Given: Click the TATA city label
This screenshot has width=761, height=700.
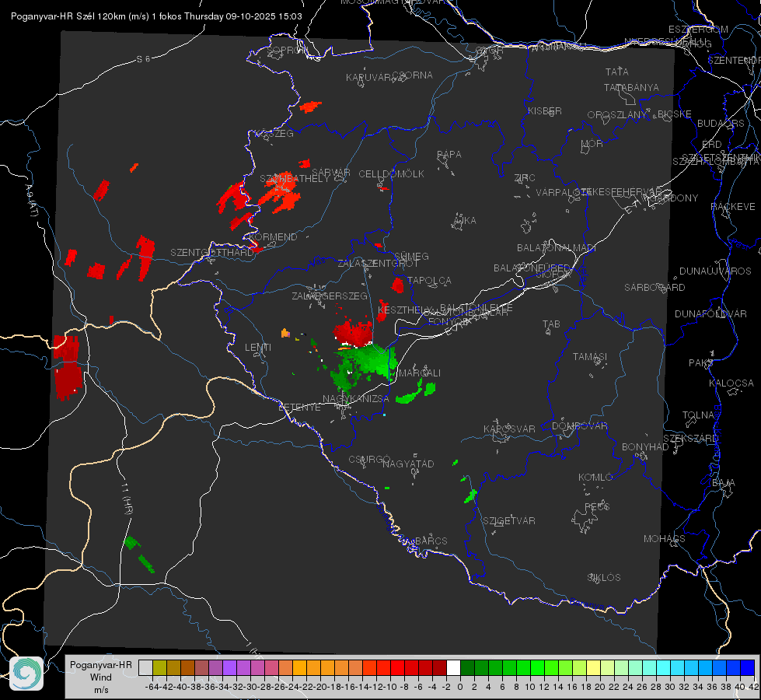Looking at the screenshot, I should [x=617, y=72].
